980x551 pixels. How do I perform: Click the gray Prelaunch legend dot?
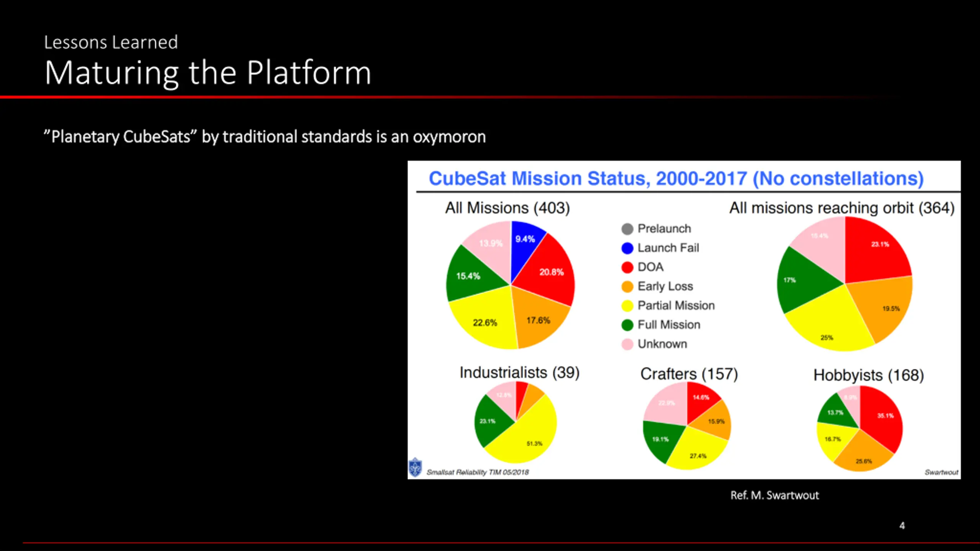(x=627, y=229)
